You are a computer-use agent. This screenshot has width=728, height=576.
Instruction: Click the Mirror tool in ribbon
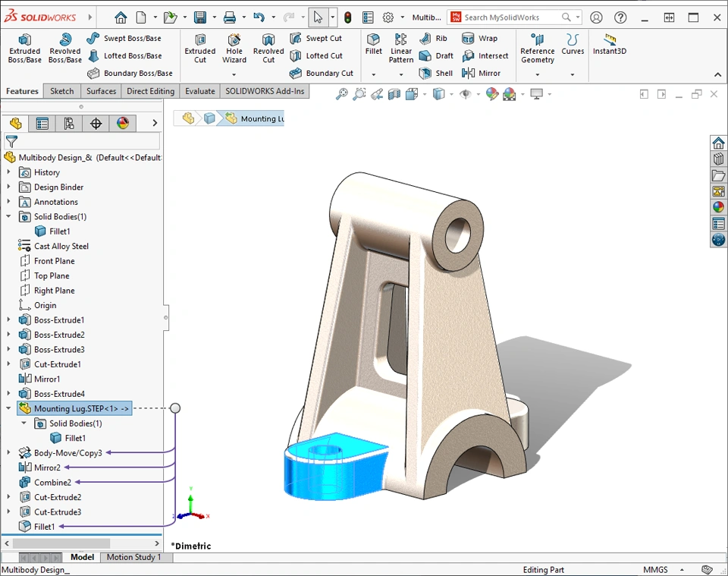(481, 73)
